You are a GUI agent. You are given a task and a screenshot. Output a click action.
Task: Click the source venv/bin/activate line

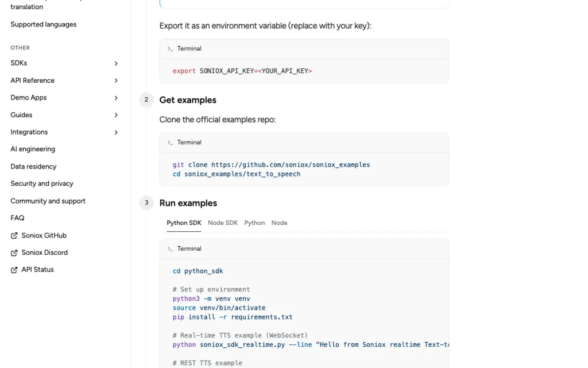point(219,308)
